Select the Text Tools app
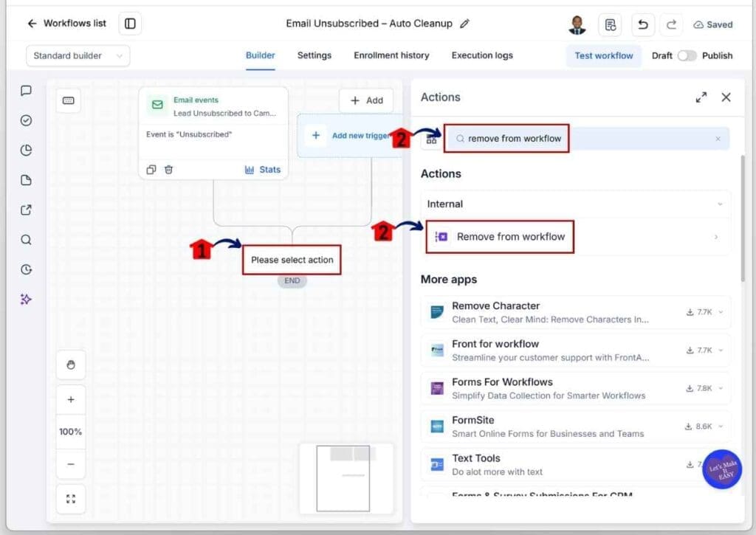This screenshot has height=535, width=756. point(576,465)
